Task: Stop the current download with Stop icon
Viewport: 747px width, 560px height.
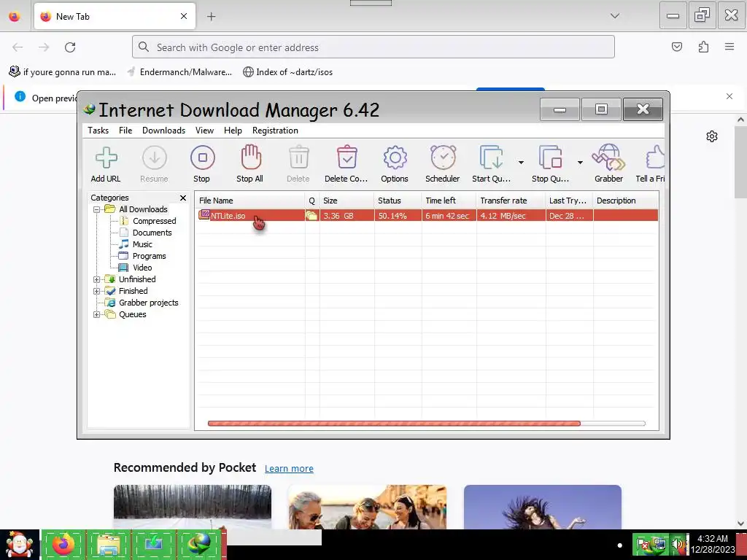Action: coord(203,157)
